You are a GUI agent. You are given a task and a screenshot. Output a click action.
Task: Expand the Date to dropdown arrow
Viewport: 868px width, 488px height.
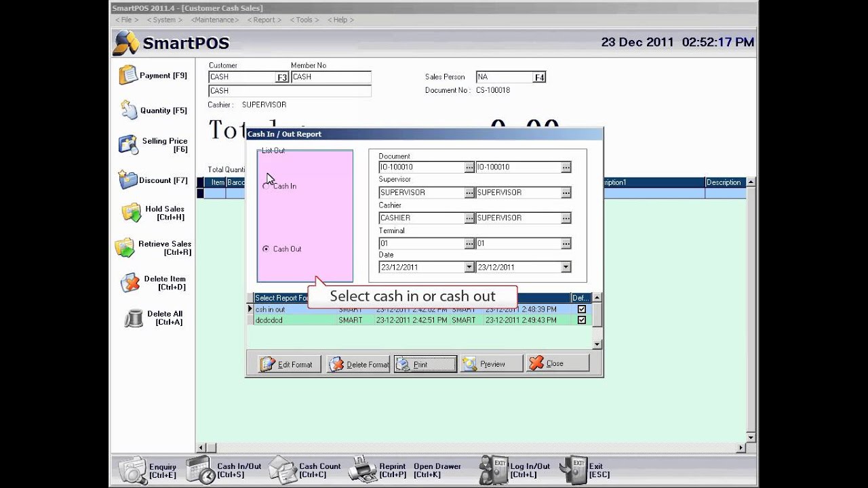pos(566,268)
